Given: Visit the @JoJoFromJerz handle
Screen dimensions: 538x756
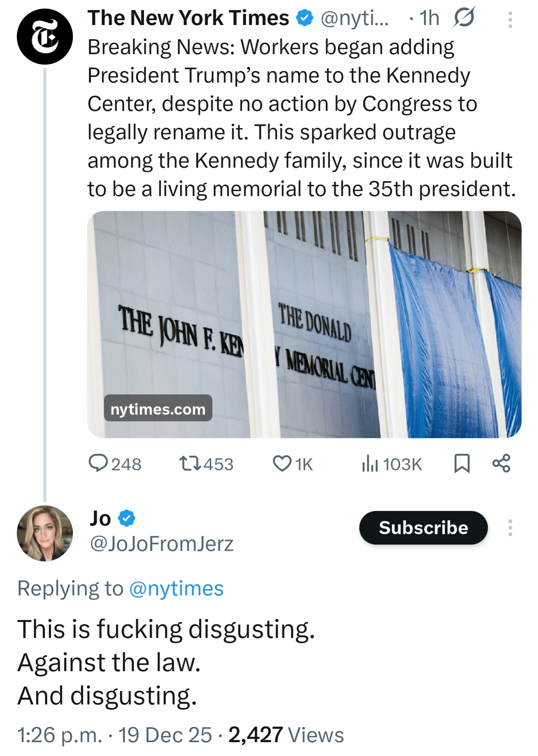Looking at the screenshot, I should tap(162, 544).
